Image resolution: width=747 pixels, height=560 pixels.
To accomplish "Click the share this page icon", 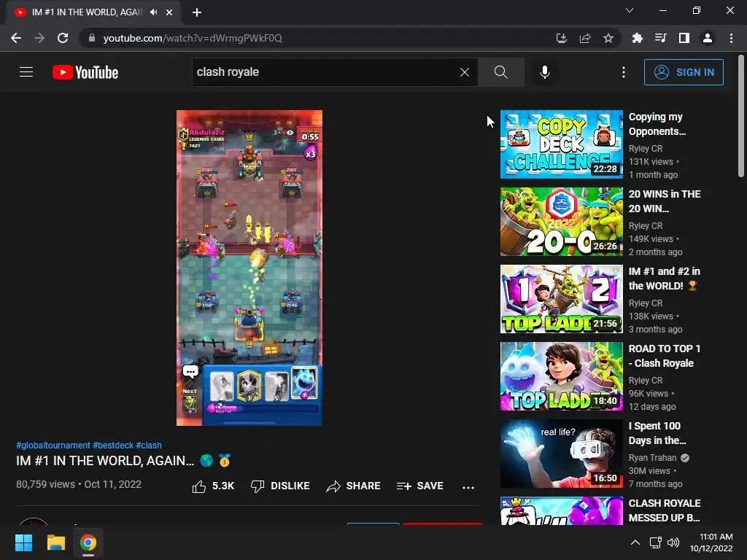I will point(585,38).
